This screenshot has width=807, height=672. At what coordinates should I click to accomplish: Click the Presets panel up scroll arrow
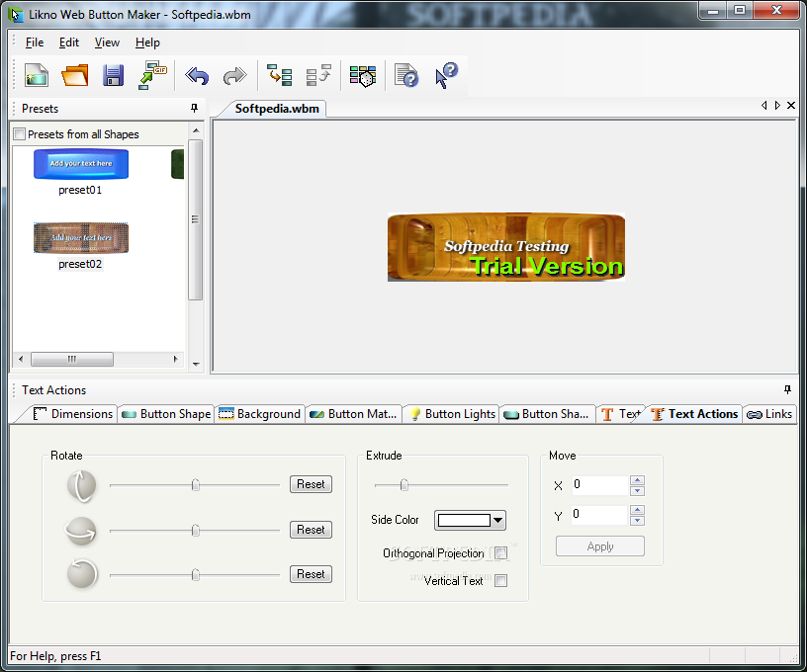coord(196,130)
